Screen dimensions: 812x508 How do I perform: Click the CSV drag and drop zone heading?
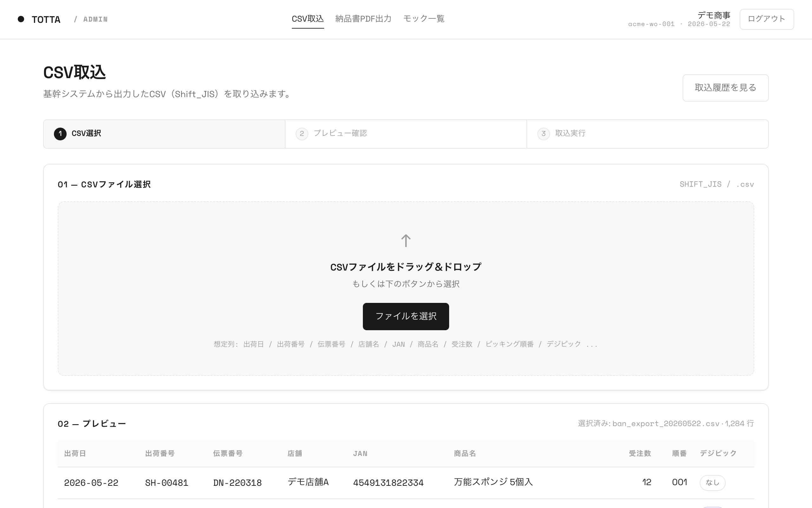point(406,267)
